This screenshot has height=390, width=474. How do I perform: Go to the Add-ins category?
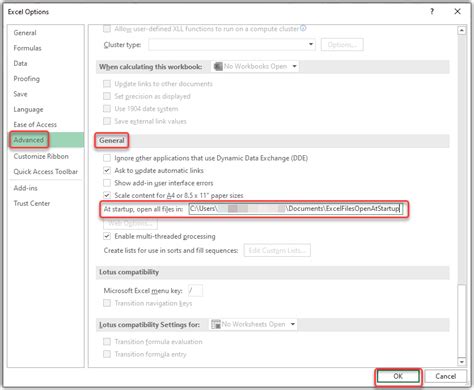pyautogui.click(x=25, y=188)
